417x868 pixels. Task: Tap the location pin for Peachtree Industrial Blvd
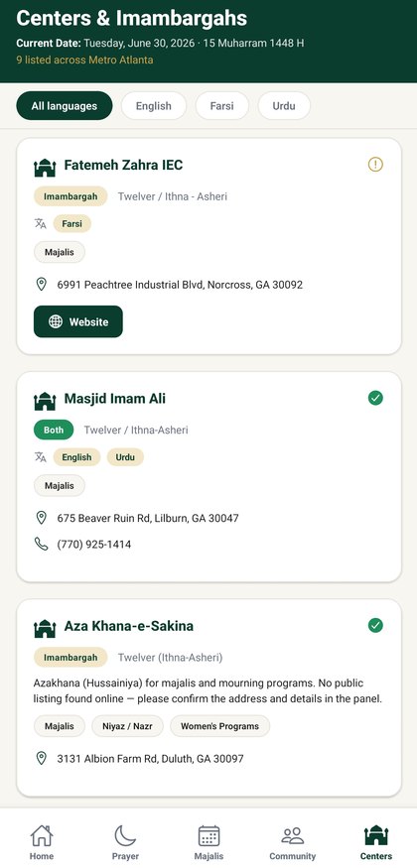point(41,285)
